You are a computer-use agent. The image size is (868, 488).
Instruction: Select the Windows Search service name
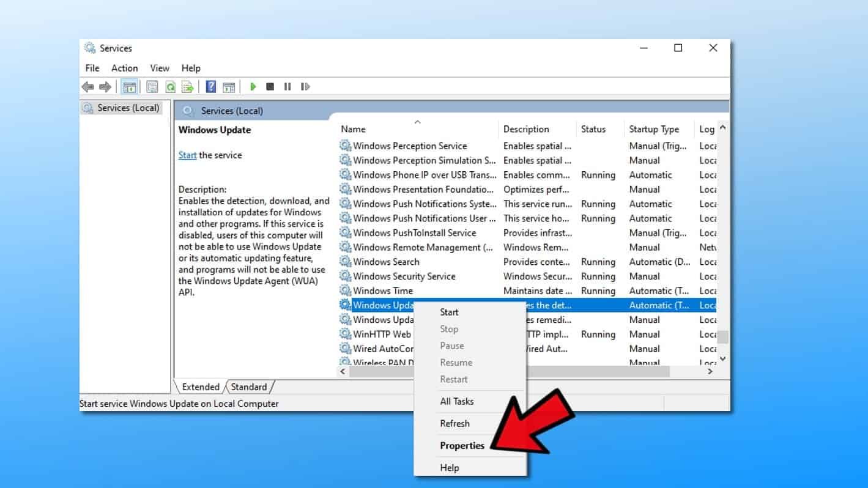(386, 262)
